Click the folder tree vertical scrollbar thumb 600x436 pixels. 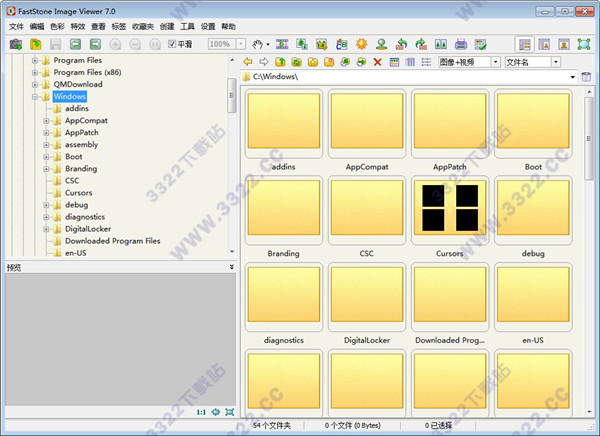(x=232, y=95)
